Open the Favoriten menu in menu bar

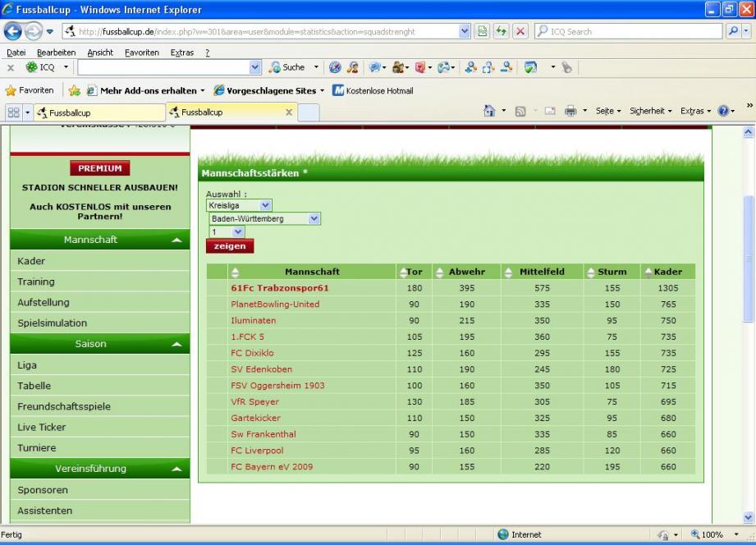click(141, 53)
